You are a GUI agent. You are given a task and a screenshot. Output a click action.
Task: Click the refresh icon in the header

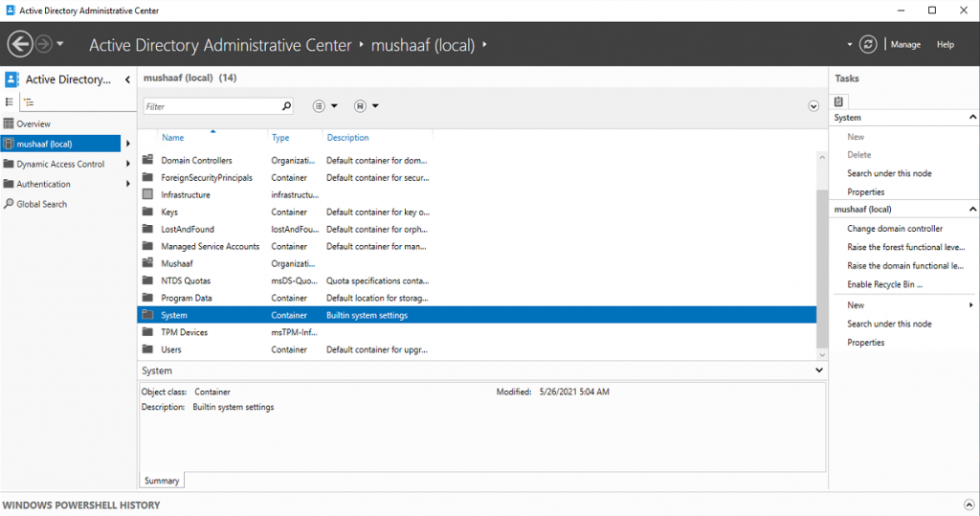868,44
